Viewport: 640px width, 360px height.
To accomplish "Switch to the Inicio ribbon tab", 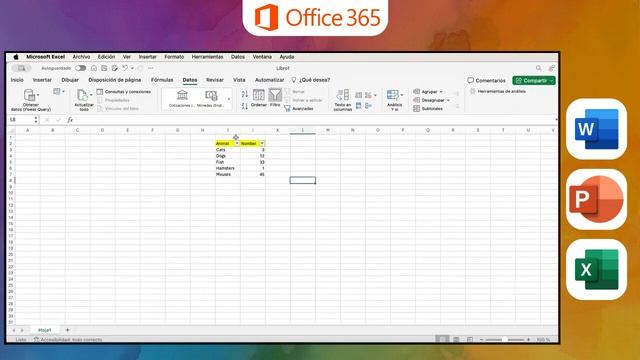I will pyautogui.click(x=17, y=80).
